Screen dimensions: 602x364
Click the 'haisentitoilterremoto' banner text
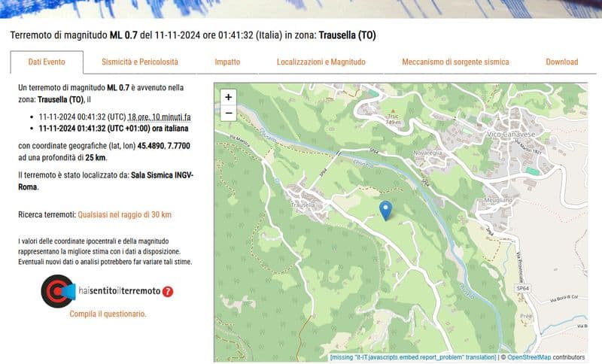pyautogui.click(x=119, y=291)
